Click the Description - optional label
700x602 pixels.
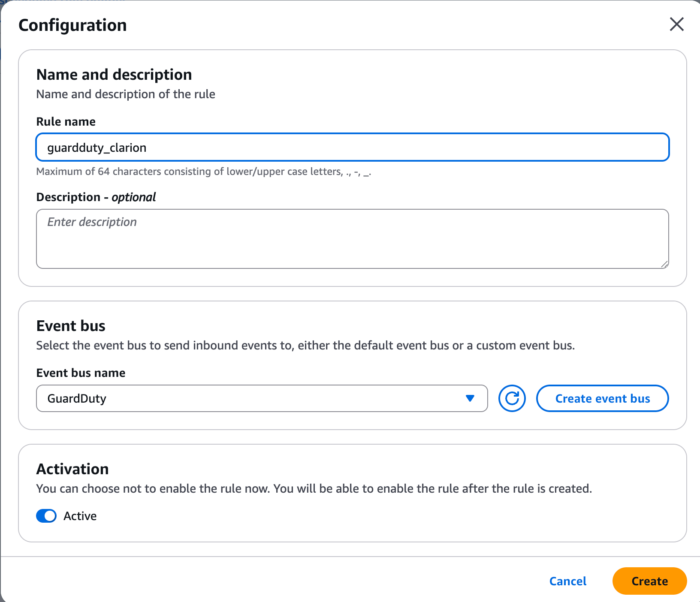[96, 197]
